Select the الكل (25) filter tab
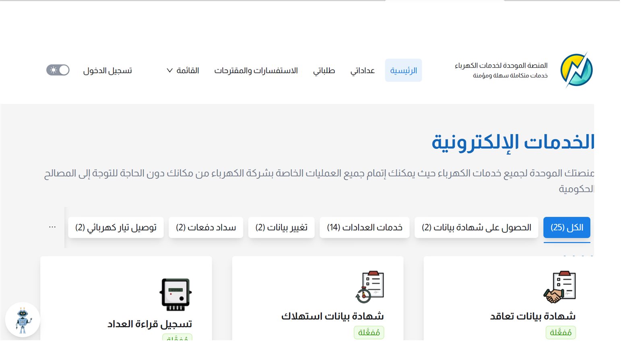644x362 pixels. click(x=566, y=227)
